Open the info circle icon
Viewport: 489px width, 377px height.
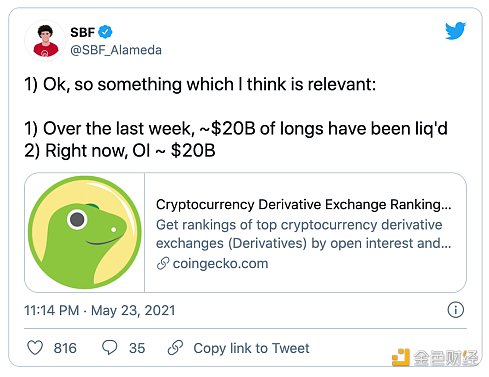point(455,310)
